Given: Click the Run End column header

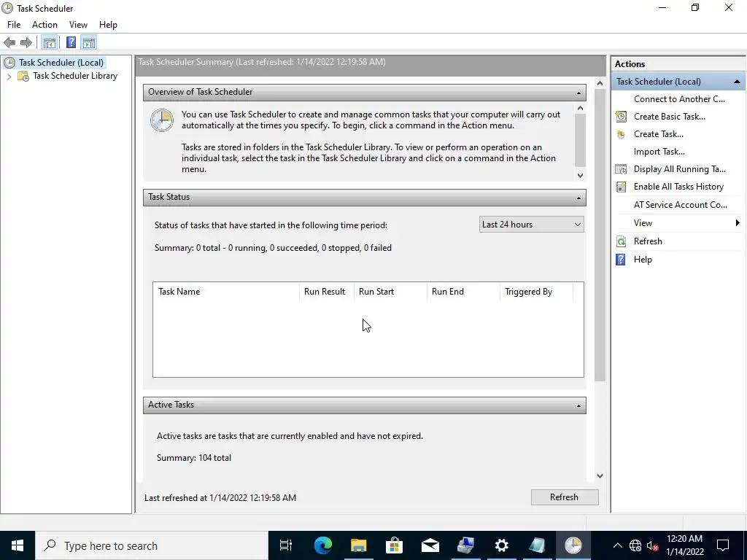Looking at the screenshot, I should pos(463,292).
